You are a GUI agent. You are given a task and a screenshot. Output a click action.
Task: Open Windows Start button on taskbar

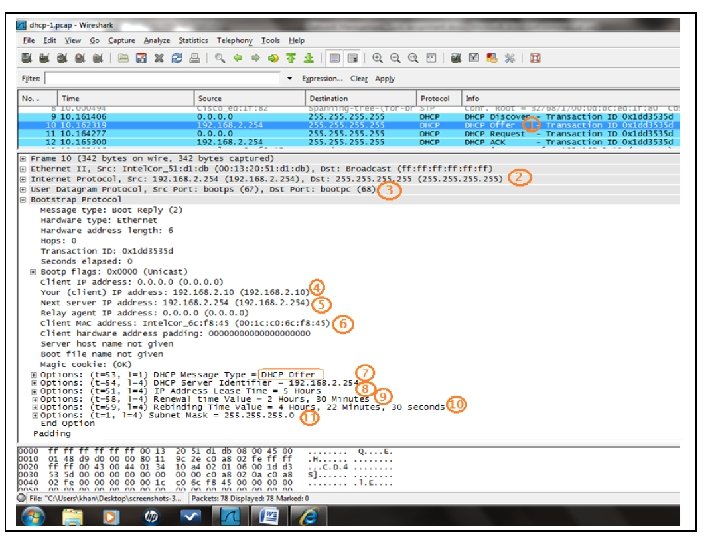pos(34,517)
